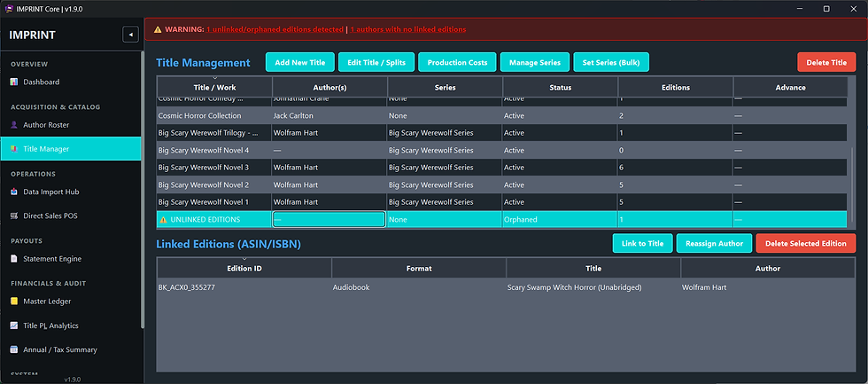Click Reassign Author button

[x=714, y=243]
